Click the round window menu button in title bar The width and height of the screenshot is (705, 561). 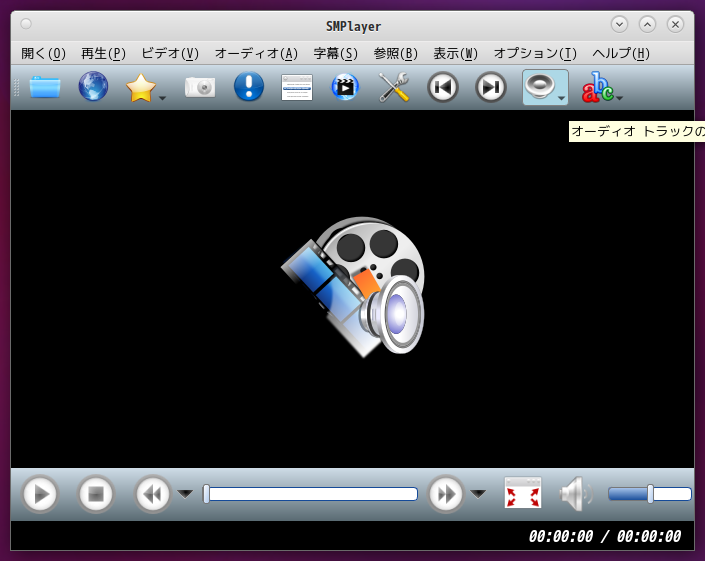[x=26, y=24]
